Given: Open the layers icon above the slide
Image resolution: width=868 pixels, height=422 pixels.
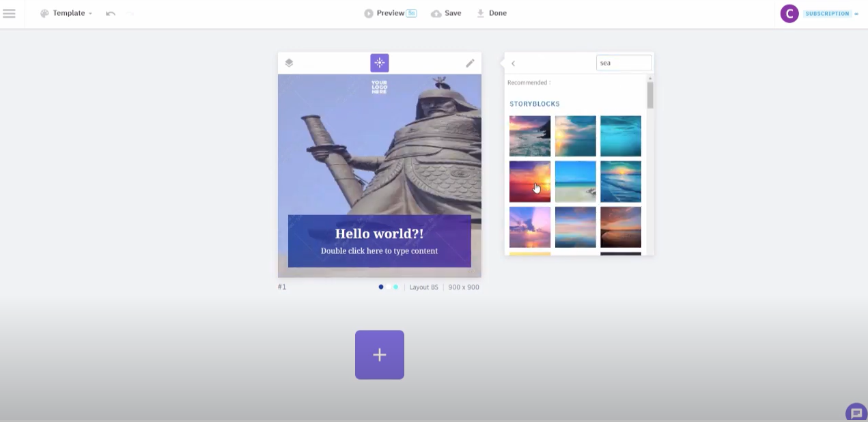Looking at the screenshot, I should (x=289, y=62).
